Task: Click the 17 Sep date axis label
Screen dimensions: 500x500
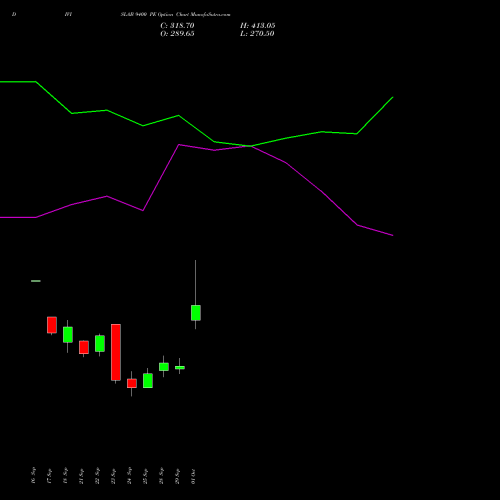Action: (x=49, y=476)
